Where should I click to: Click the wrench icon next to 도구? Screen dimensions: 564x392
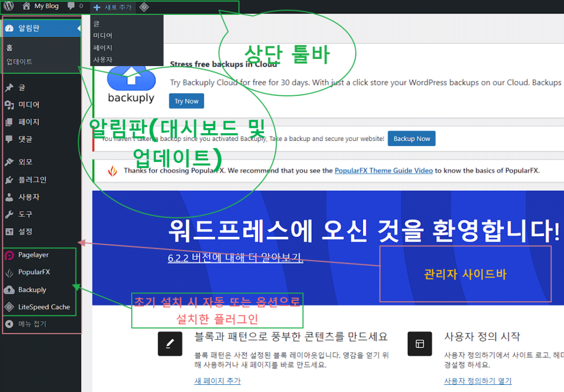[x=9, y=214]
